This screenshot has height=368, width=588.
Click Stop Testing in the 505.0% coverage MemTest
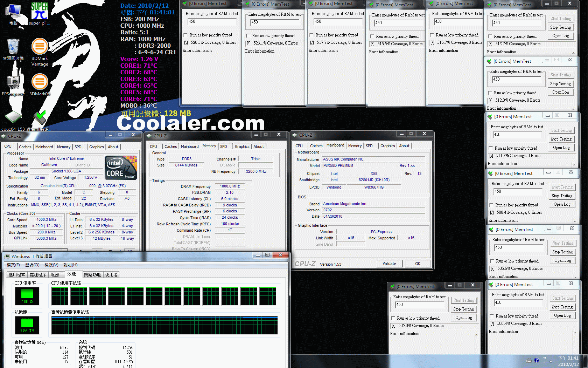(463, 309)
